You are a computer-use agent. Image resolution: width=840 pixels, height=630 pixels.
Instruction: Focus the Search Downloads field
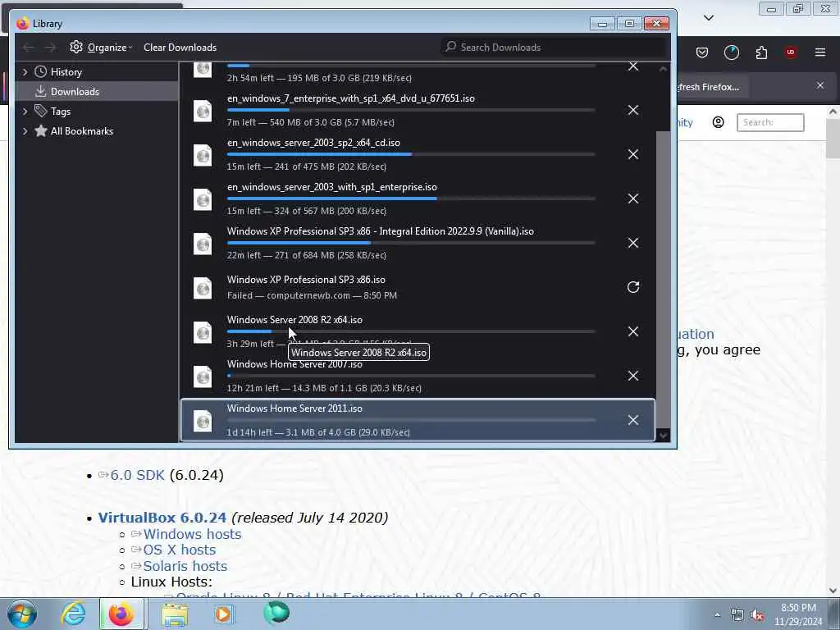click(x=554, y=47)
